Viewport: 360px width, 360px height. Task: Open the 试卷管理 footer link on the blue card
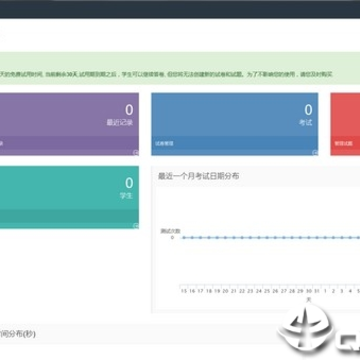164,144
